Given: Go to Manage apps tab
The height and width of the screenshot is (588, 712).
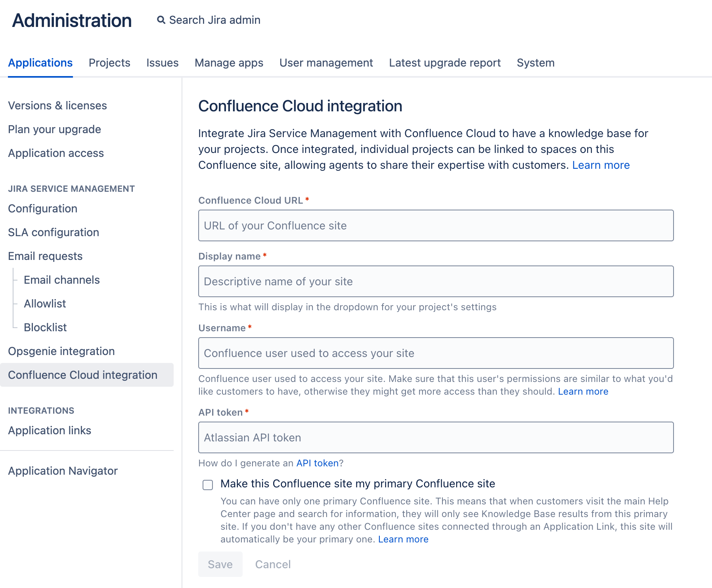Looking at the screenshot, I should 229,63.
